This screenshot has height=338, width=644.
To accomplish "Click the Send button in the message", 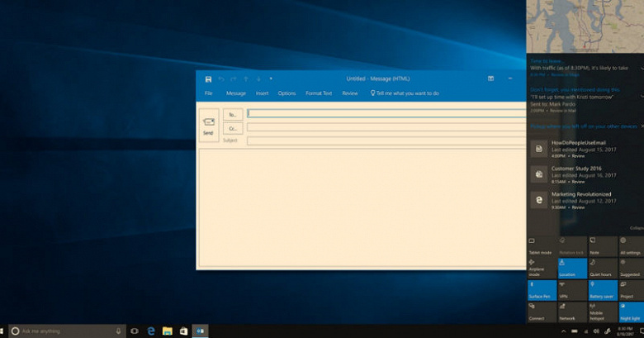I will click(208, 125).
